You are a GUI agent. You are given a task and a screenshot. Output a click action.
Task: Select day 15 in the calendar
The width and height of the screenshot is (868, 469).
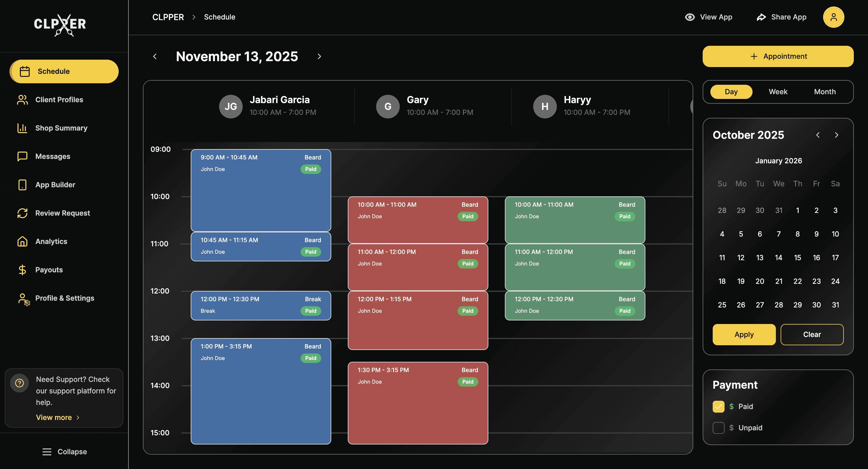[x=797, y=258]
